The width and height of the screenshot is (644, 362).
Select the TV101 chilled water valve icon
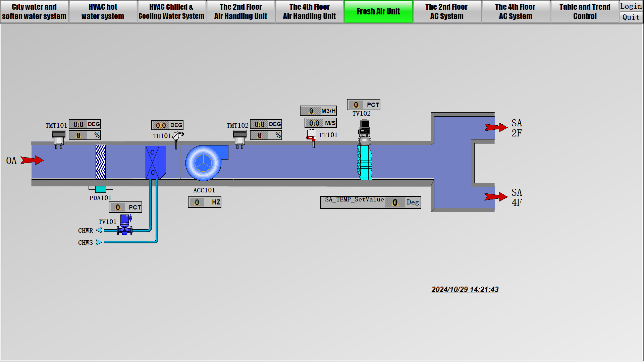tap(125, 225)
